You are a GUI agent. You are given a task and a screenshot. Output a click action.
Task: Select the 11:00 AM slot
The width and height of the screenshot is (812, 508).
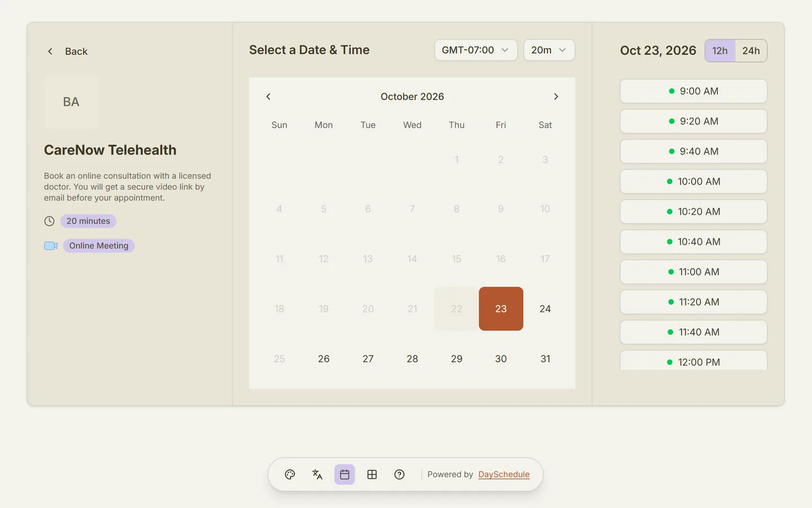click(x=694, y=272)
